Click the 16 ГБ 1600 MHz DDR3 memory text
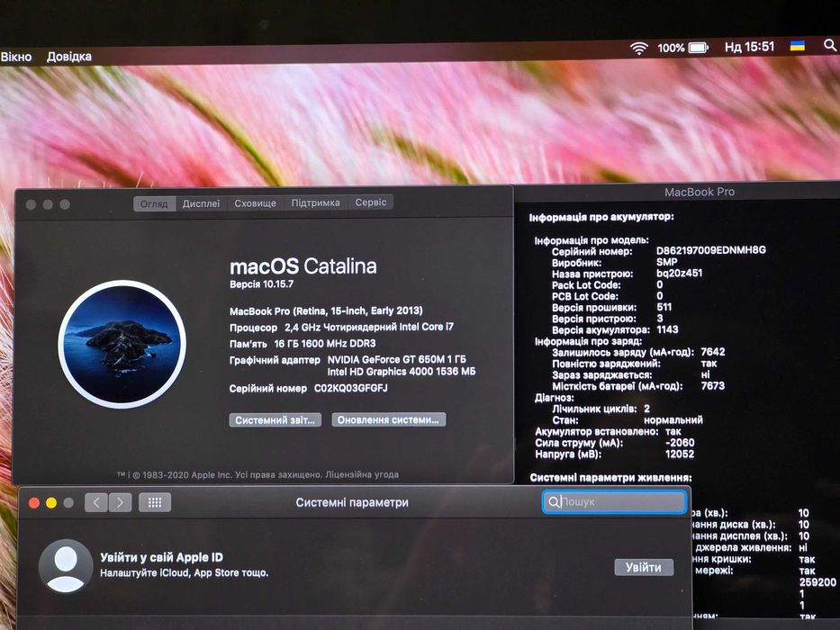 [325, 344]
